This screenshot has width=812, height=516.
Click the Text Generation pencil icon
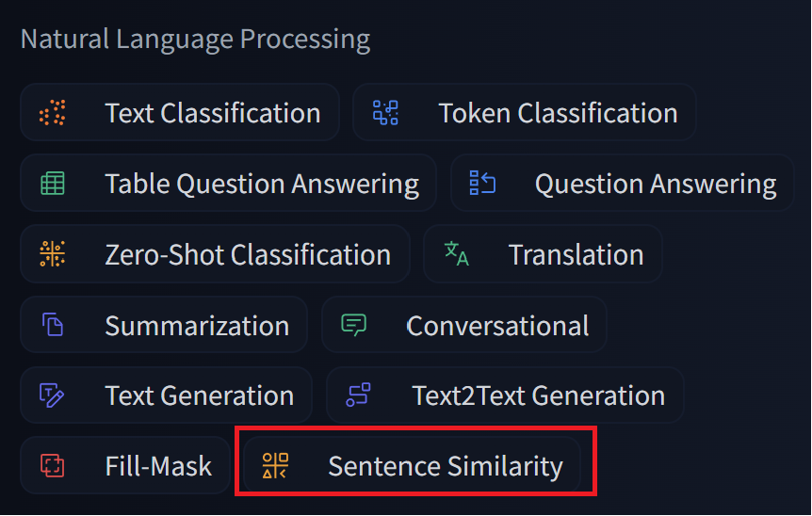click(x=53, y=395)
